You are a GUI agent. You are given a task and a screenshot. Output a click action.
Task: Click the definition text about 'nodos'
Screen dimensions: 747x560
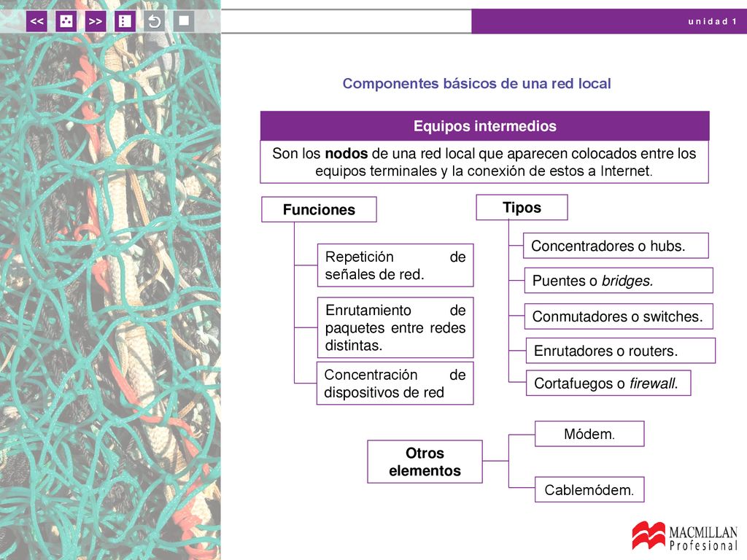click(x=484, y=162)
